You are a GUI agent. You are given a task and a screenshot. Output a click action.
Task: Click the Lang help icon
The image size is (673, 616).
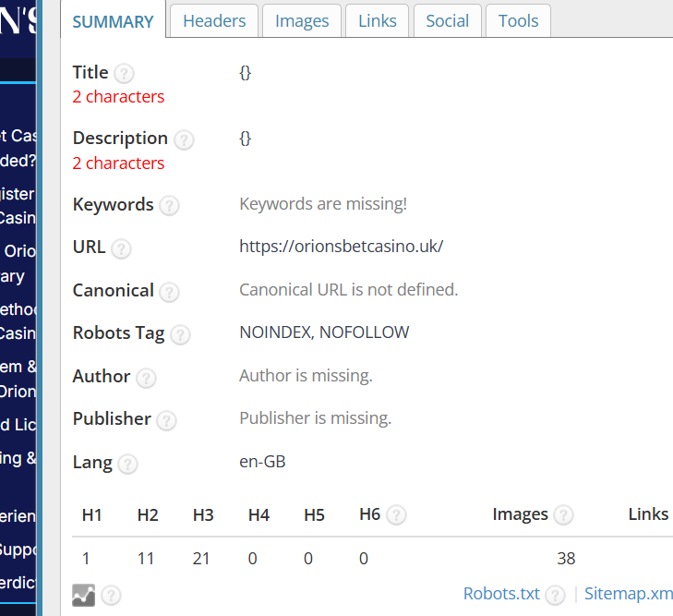point(127,464)
